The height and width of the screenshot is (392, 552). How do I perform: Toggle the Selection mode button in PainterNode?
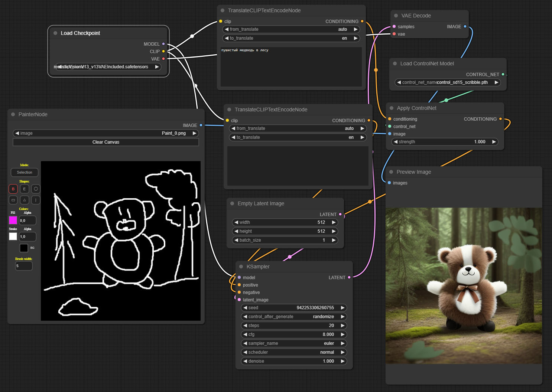tap(24, 172)
